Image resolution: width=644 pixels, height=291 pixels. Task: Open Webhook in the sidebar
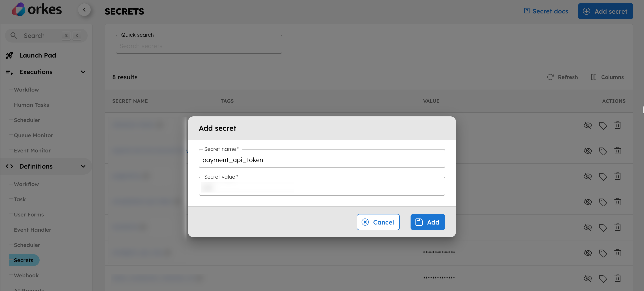click(x=26, y=276)
